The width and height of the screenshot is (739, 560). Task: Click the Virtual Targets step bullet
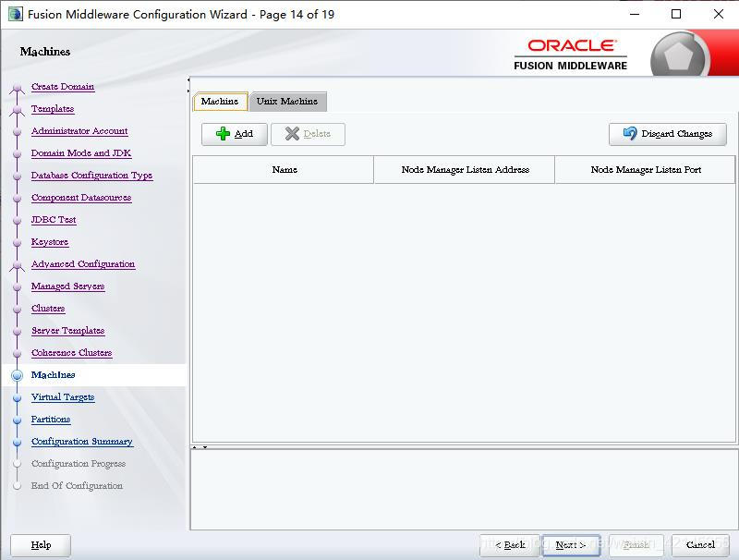18,397
